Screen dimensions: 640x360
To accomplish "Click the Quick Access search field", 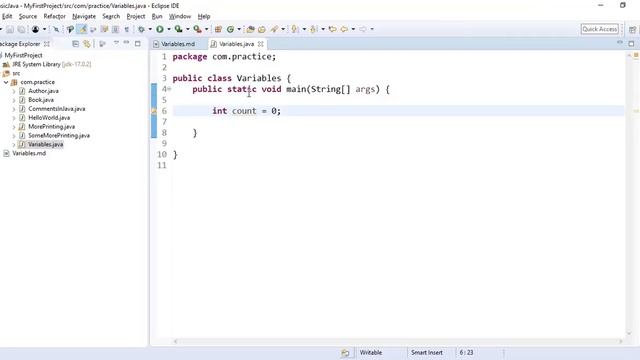I will pos(600,29).
